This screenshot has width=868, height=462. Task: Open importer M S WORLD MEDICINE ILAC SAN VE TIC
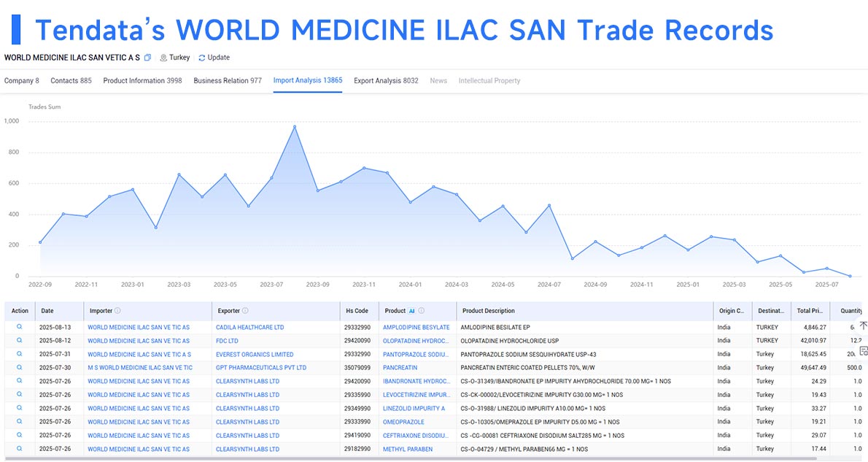click(140, 367)
